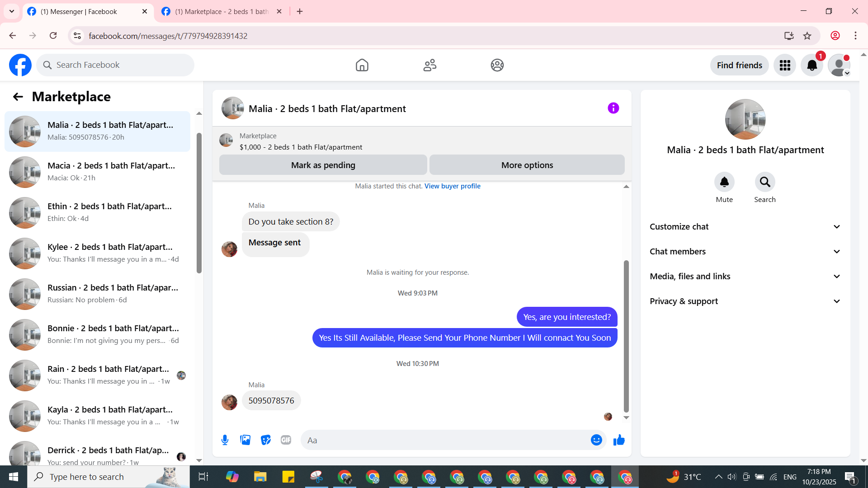Click Mark as pending button
868x488 pixels.
click(323, 165)
